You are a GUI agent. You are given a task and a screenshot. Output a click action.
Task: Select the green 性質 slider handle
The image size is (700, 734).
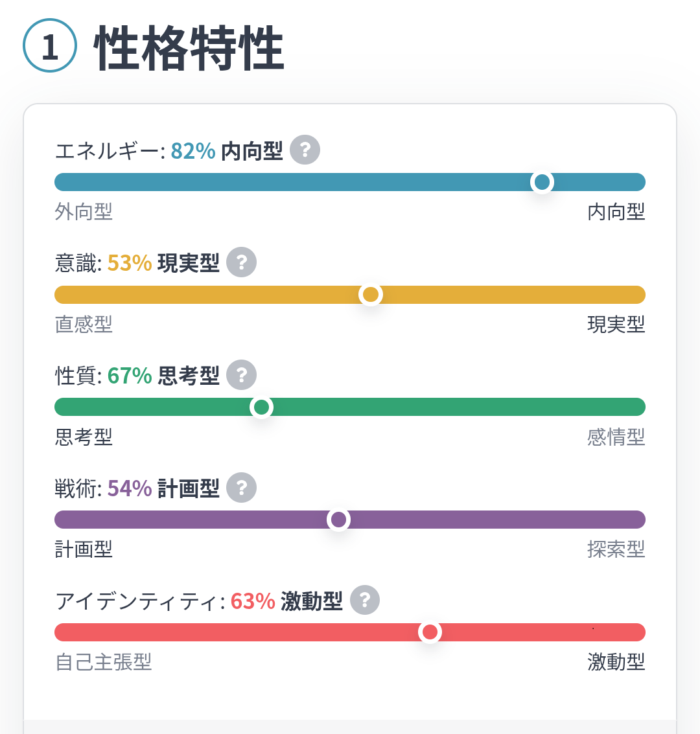point(261,407)
